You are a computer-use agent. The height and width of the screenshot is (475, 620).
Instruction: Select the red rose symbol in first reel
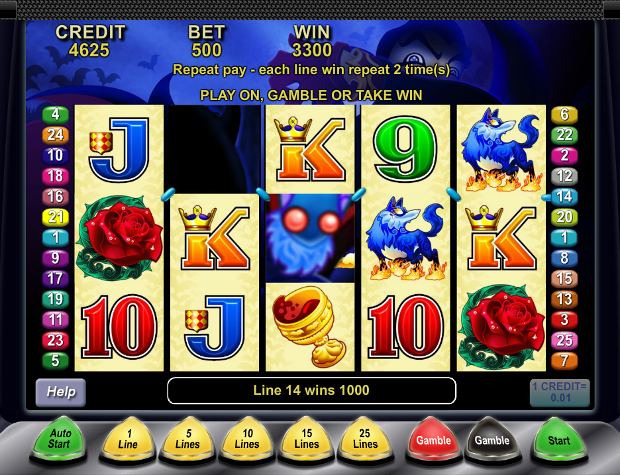click(x=119, y=237)
